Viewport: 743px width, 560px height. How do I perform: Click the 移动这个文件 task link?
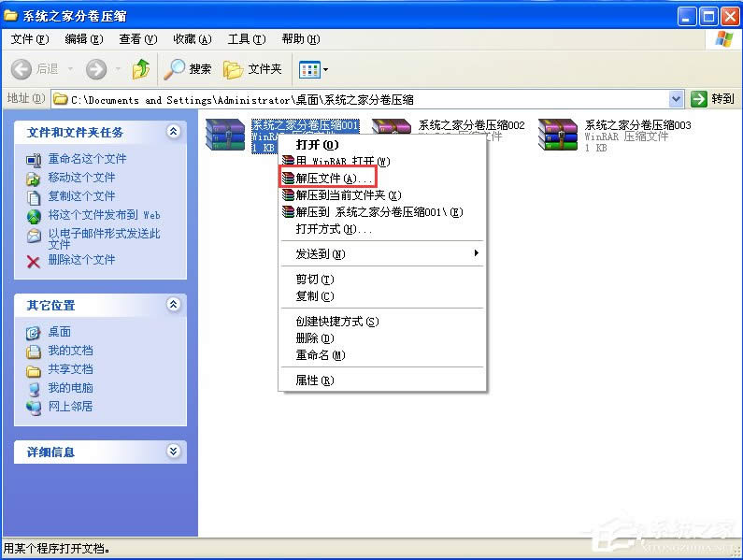(81, 178)
